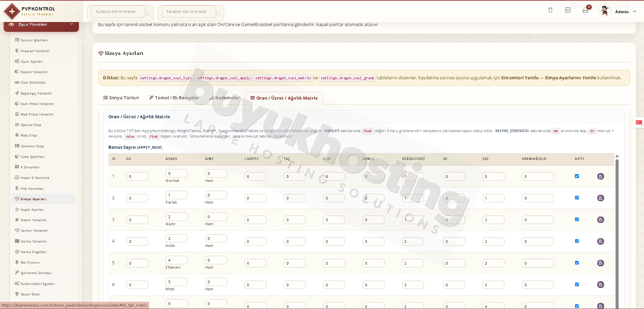644x309 pixels.
Task: Switch to the Simya Türleri tab
Action: click(121, 98)
